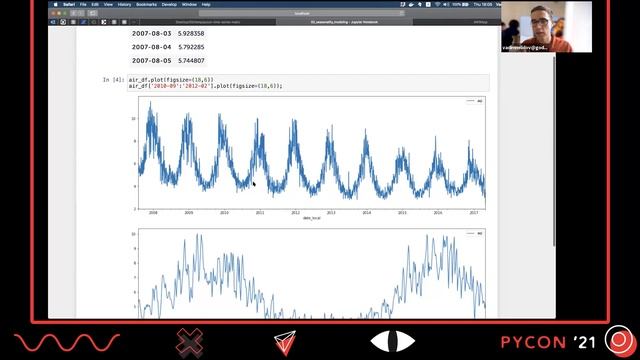This screenshot has height=360, width=640.
Task: Open the Apple menu
Action: tap(56, 4)
